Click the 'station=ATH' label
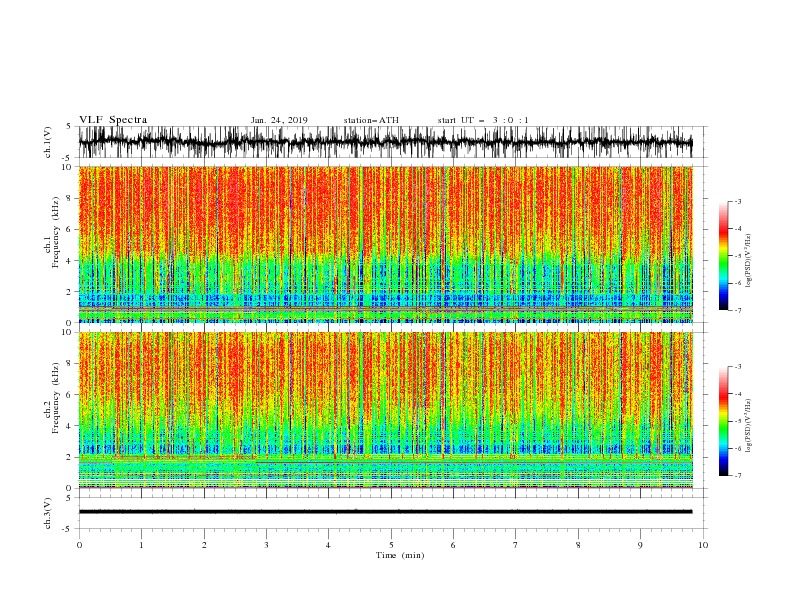792x612 pixels. pos(371,120)
